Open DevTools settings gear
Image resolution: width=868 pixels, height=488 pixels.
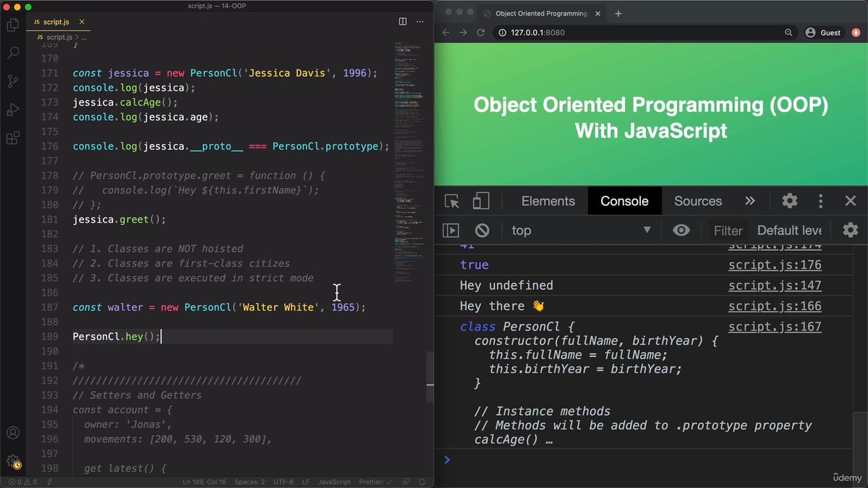790,201
